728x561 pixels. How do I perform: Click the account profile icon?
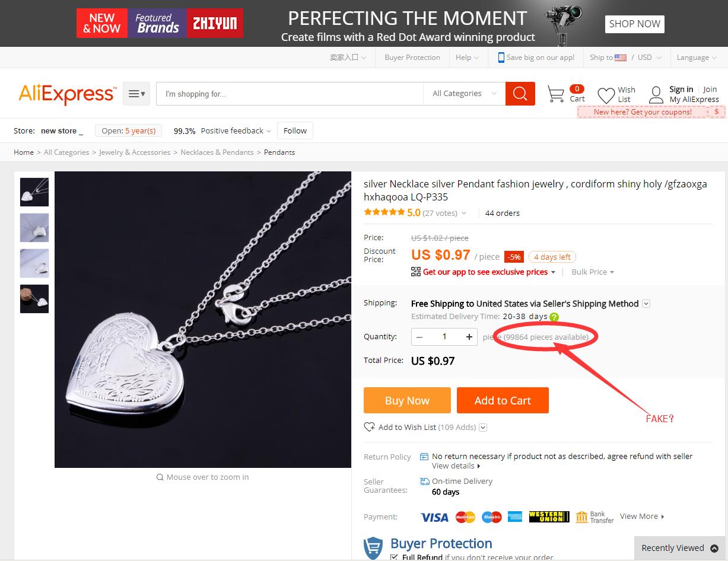(x=656, y=95)
